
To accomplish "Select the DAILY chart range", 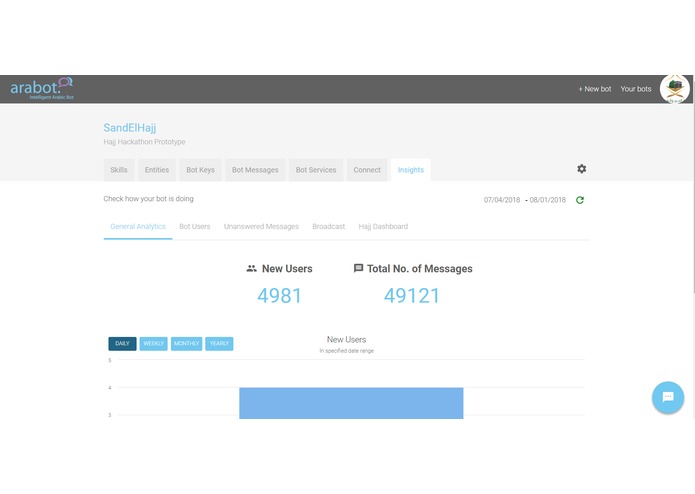I will (122, 344).
